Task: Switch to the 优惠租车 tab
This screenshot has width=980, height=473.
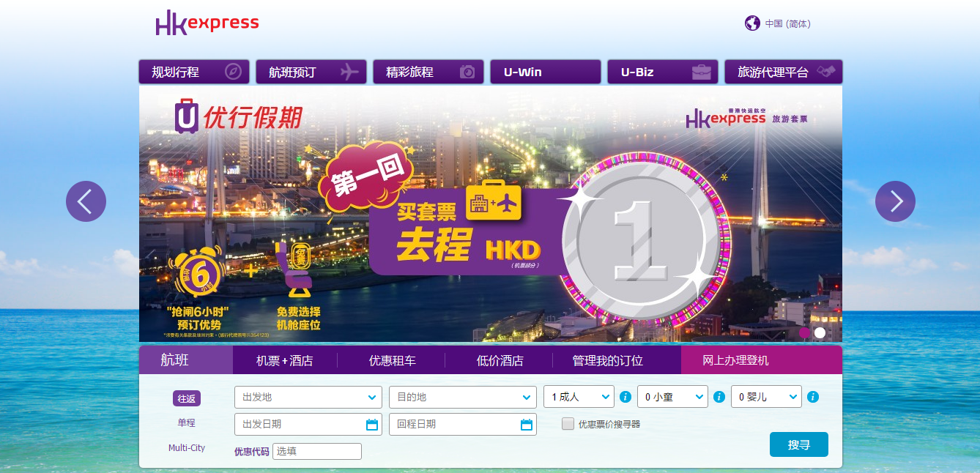Action: click(x=393, y=360)
